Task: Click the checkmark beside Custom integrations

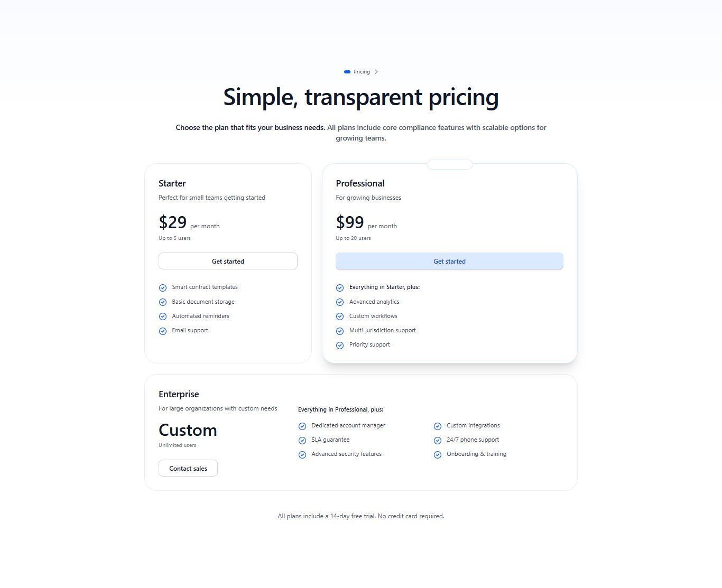Action: (x=438, y=426)
